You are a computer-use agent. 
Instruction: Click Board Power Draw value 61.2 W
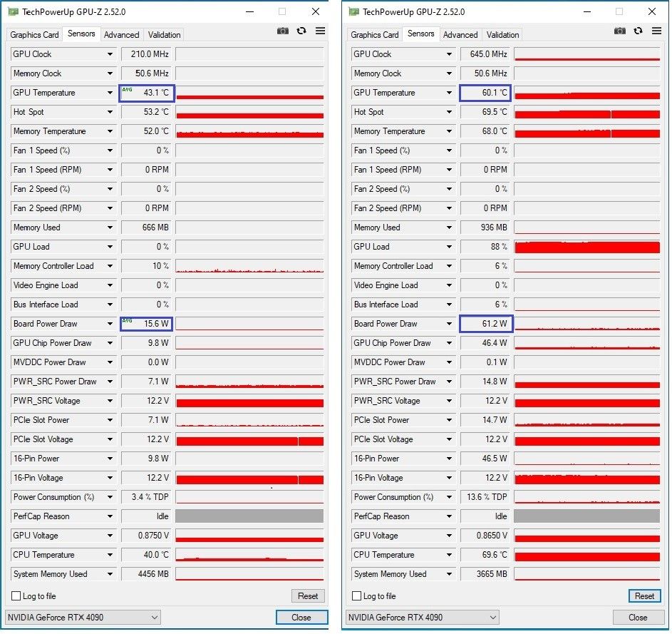tap(485, 324)
